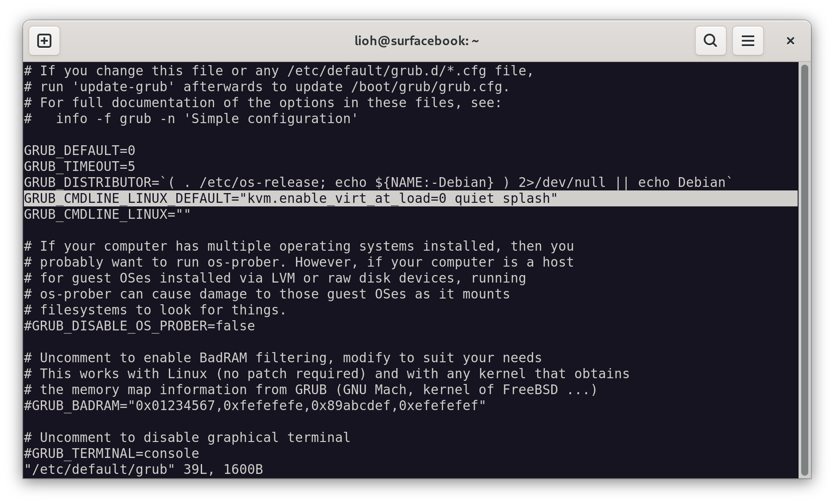Click on the GRUB_TIMEOUT=5 line
The image size is (834, 504).
(80, 167)
